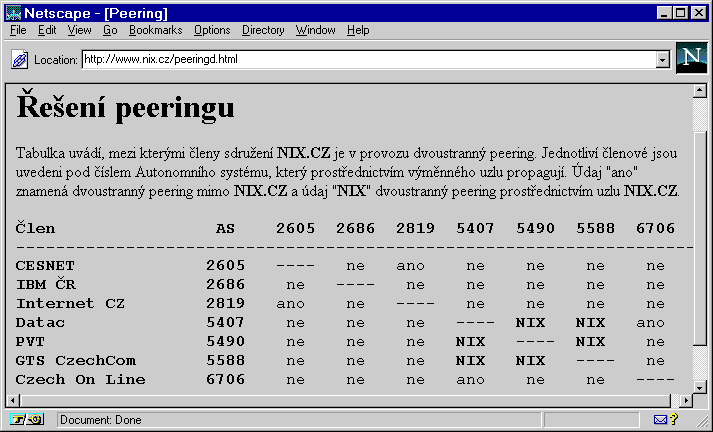Click the broken key security icon

[27, 419]
